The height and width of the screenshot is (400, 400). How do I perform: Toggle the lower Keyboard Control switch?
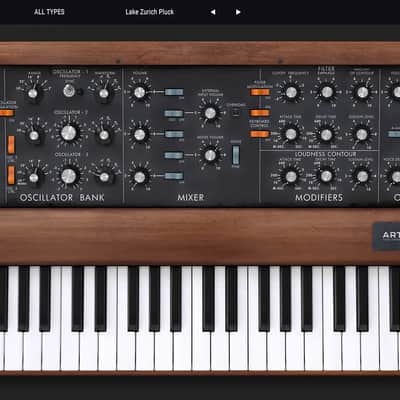pos(259,134)
